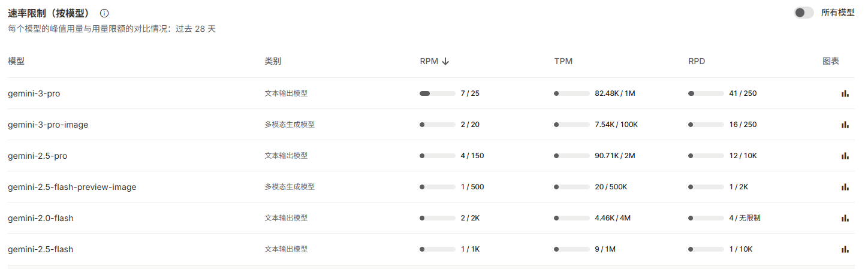Select the gemini-2.0-flash model name
The image size is (868, 269).
[41, 218]
